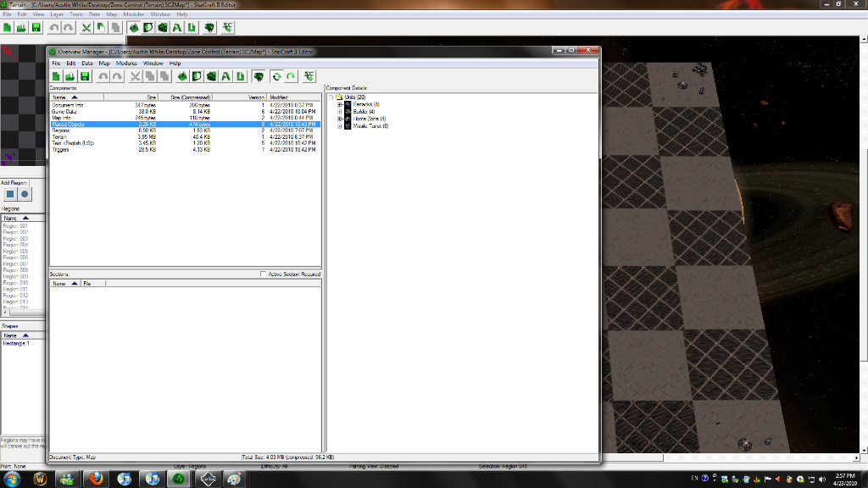Collapse the Units (20) tree folder
This screenshot has height=488, width=868.
coord(331,97)
